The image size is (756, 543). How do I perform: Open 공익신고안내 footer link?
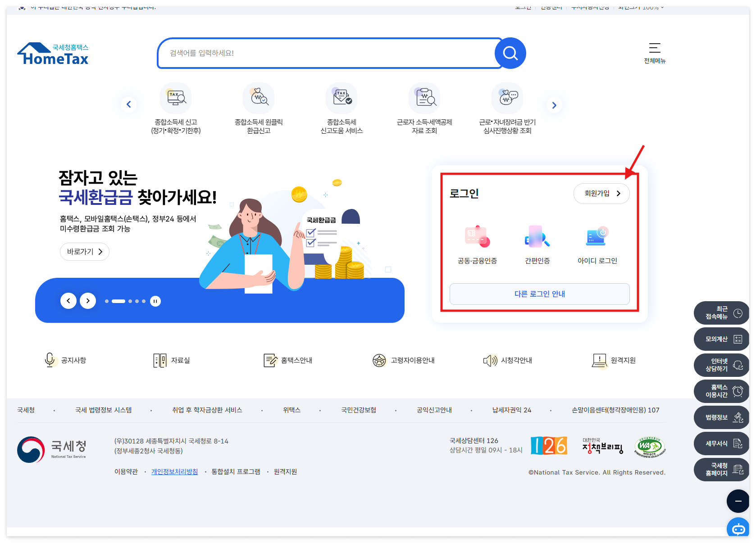coord(434,410)
